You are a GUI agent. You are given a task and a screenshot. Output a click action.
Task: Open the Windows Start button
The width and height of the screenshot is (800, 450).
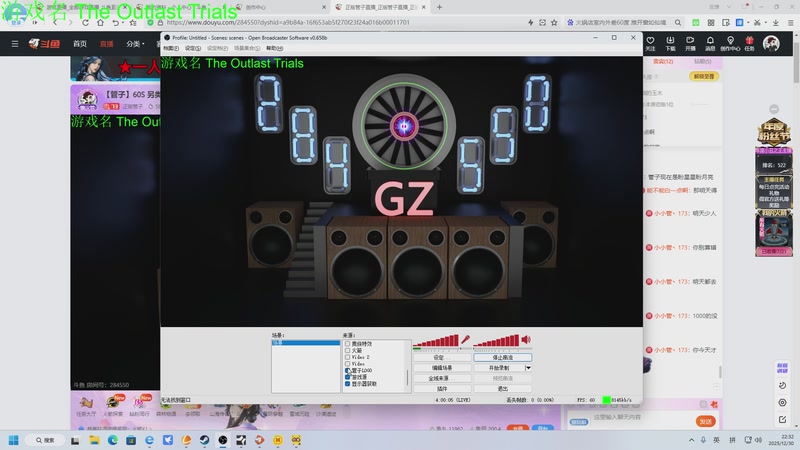[x=14, y=440]
